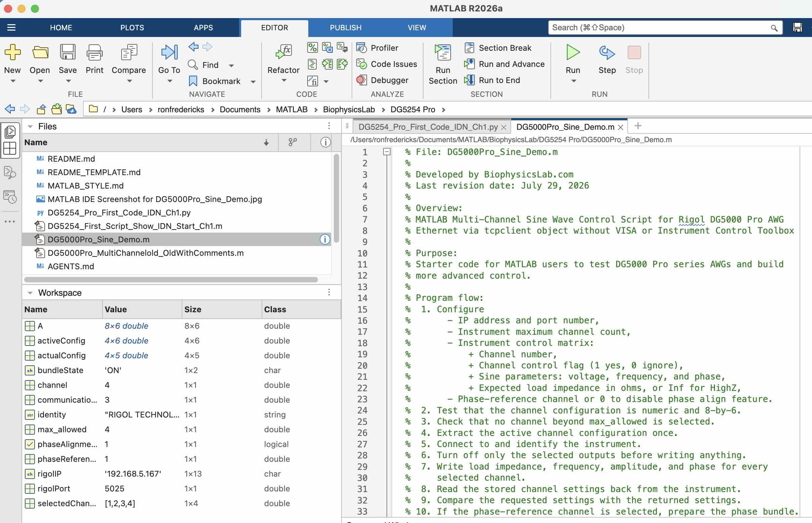Click the Compare documents icon
This screenshot has height=523, width=812.
[129, 52]
